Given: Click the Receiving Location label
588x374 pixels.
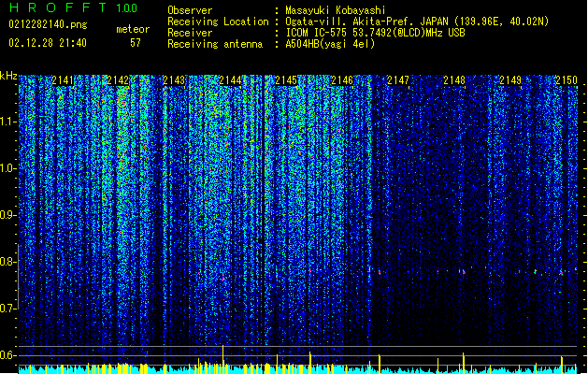Looking at the screenshot, I should click(218, 22).
